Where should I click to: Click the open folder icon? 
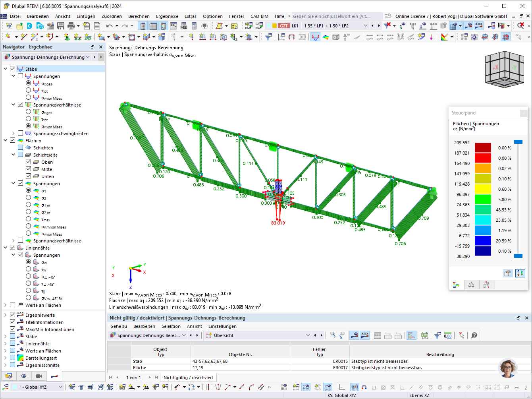coord(19,26)
